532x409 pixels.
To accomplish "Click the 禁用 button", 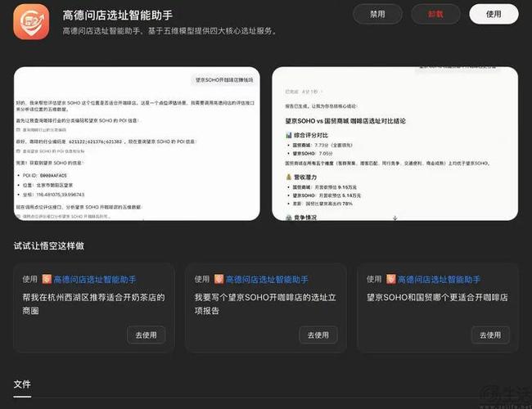I will pyautogui.click(x=377, y=14).
